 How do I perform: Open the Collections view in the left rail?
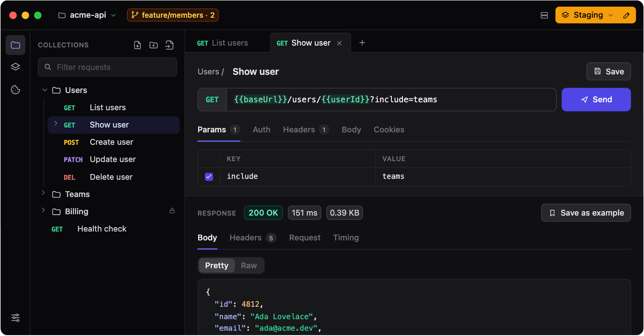pyautogui.click(x=15, y=45)
